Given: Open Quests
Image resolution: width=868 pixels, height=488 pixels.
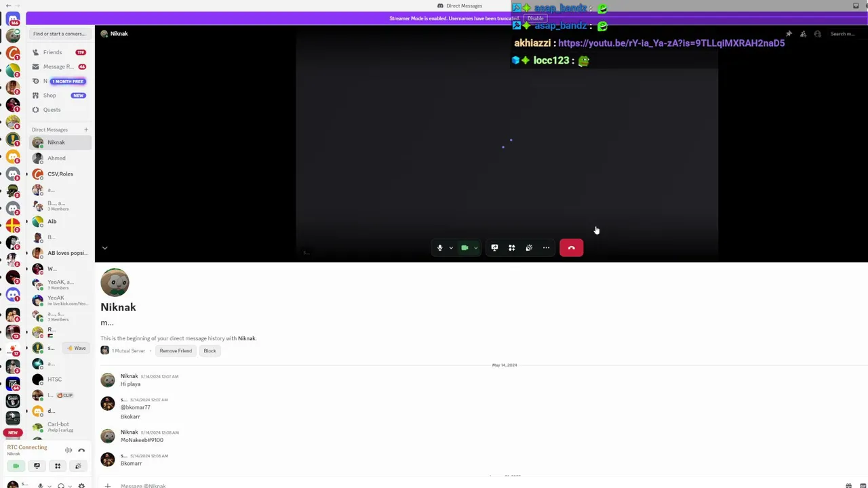Looking at the screenshot, I should click(60, 110).
